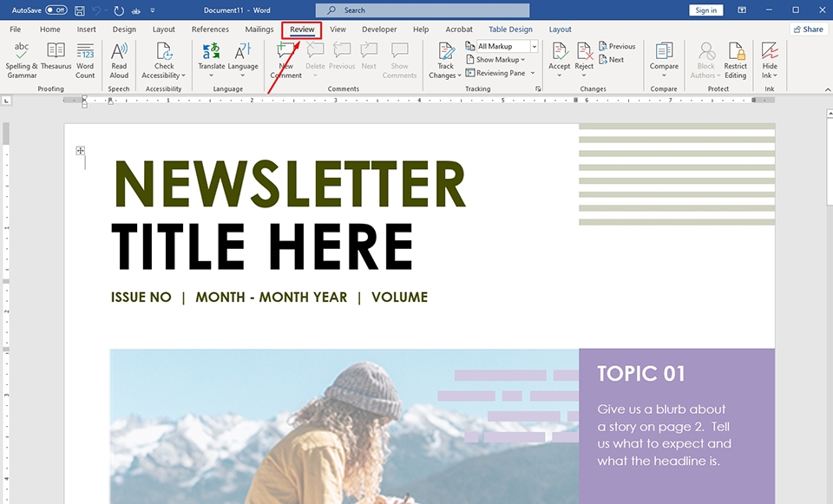Toggle AutoSave switch

pos(56,10)
